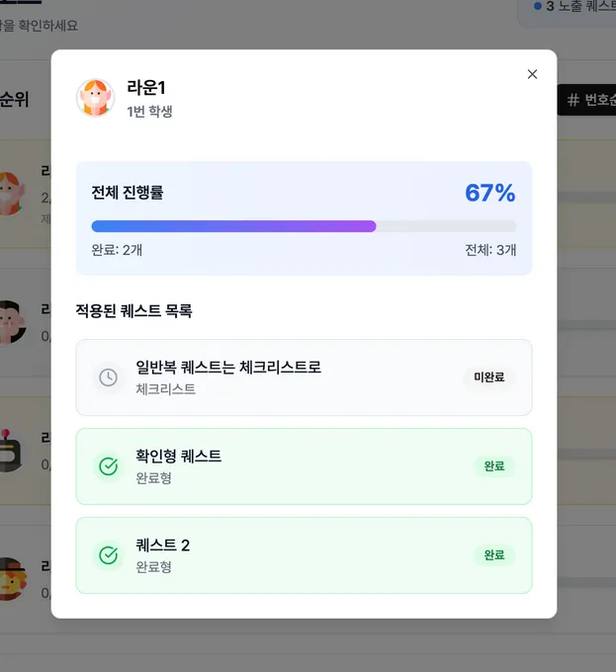Click the check icon beside 확인형 퀘스트
616x672 pixels.
[108, 466]
